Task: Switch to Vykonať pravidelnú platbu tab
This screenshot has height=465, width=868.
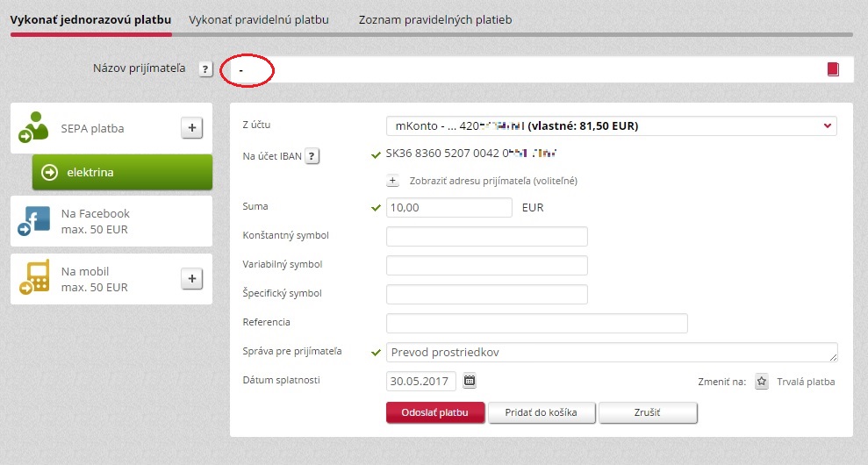Action: (259, 20)
